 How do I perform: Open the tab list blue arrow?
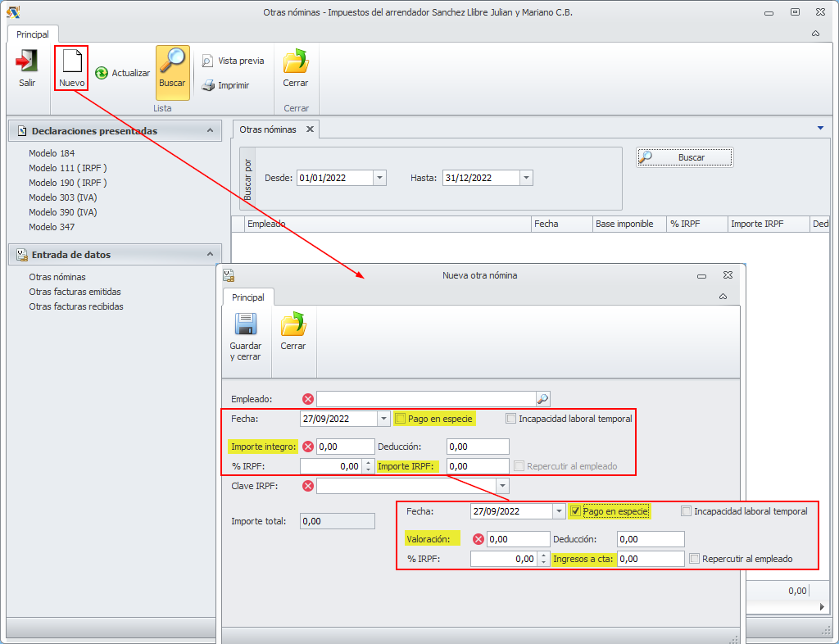coord(820,128)
